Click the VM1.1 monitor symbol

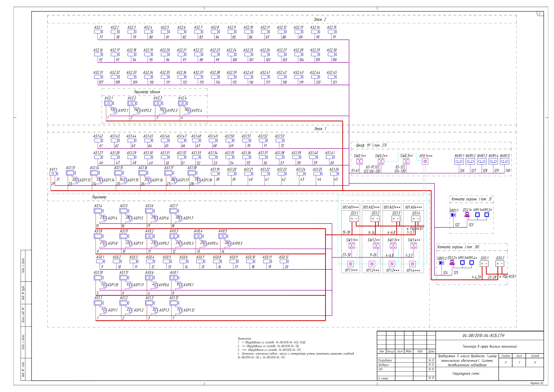tap(477, 214)
